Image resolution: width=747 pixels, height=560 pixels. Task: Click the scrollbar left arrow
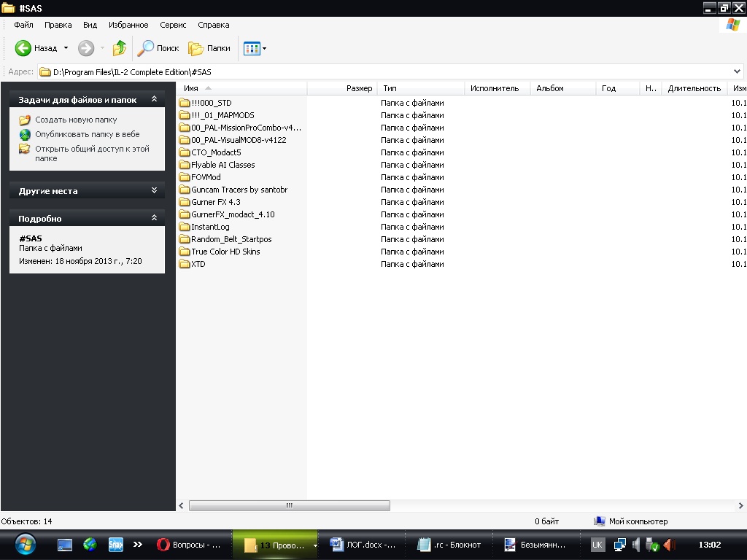(x=181, y=506)
